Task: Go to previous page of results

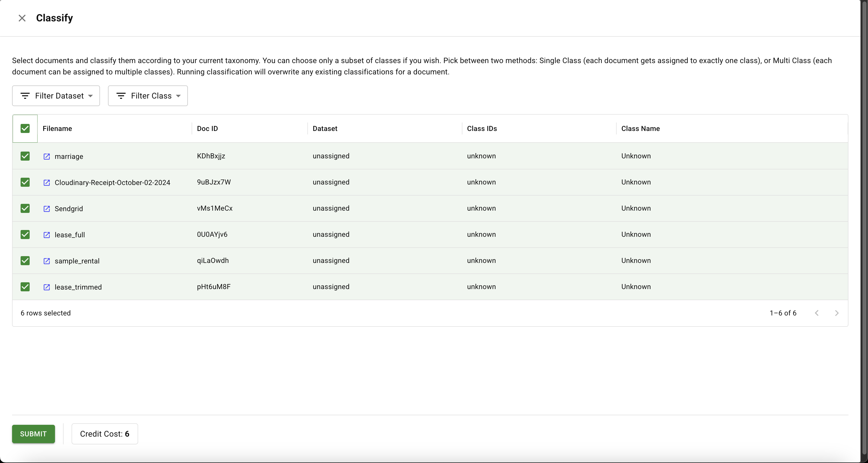Action: coord(817,313)
